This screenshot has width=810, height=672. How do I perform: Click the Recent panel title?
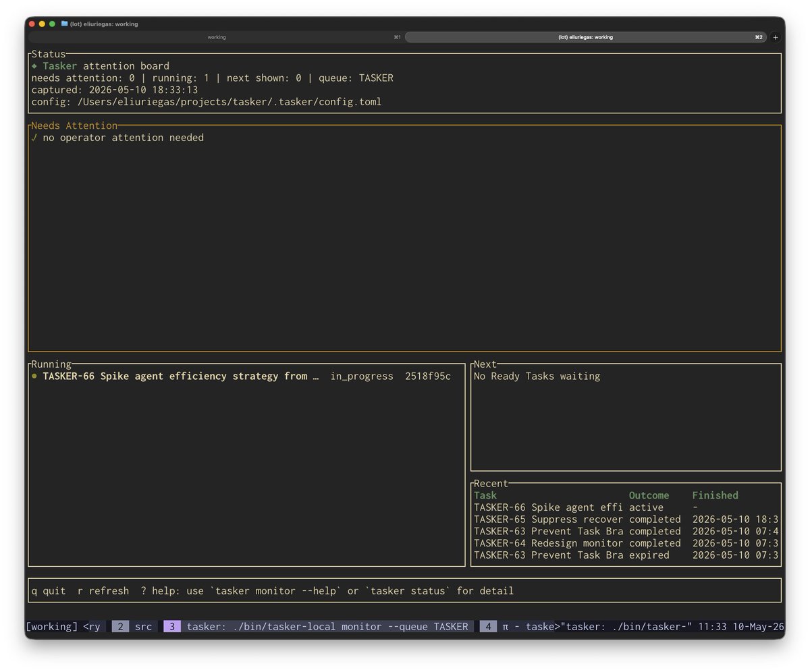tap(491, 484)
